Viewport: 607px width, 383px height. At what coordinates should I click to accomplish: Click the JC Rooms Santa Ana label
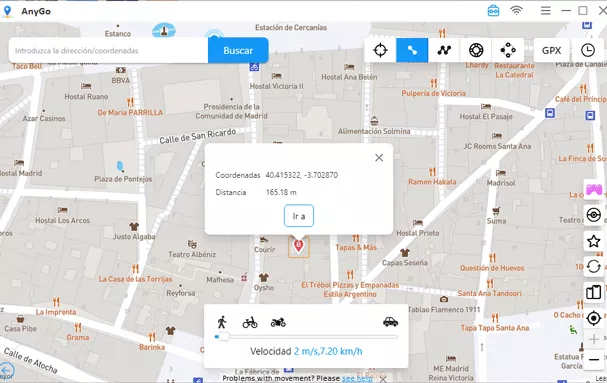(x=497, y=146)
